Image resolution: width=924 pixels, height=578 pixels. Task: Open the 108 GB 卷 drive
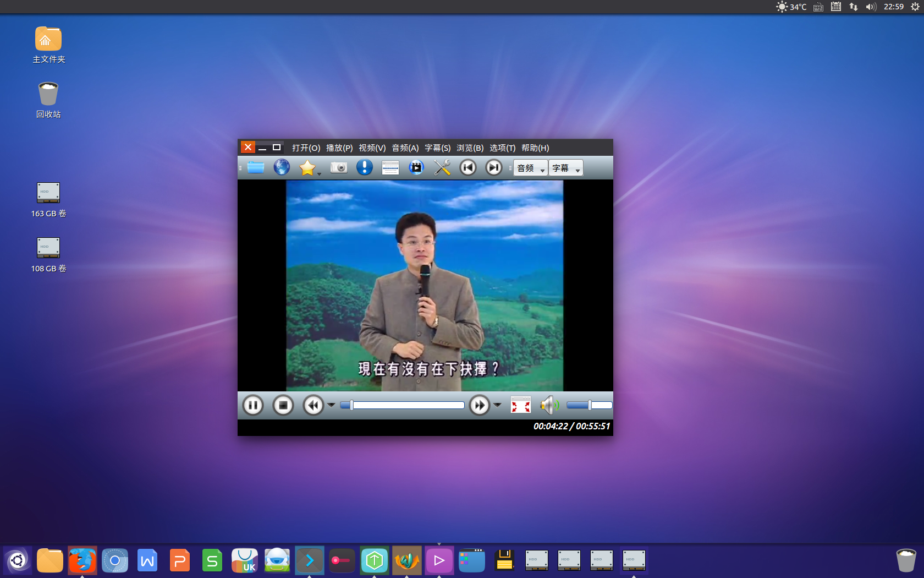click(48, 254)
